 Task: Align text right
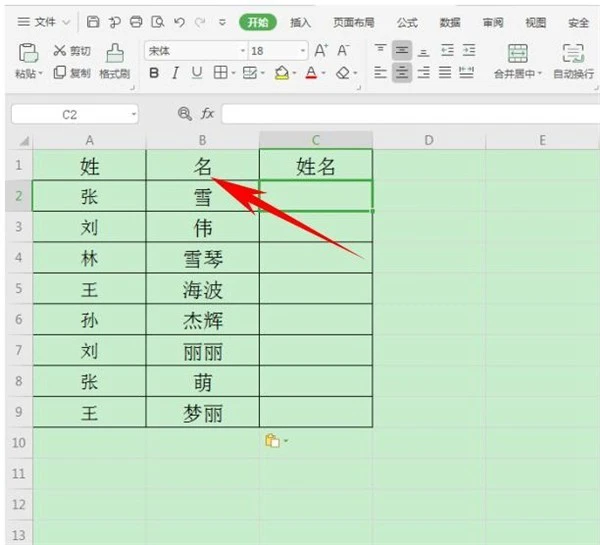pos(423,72)
